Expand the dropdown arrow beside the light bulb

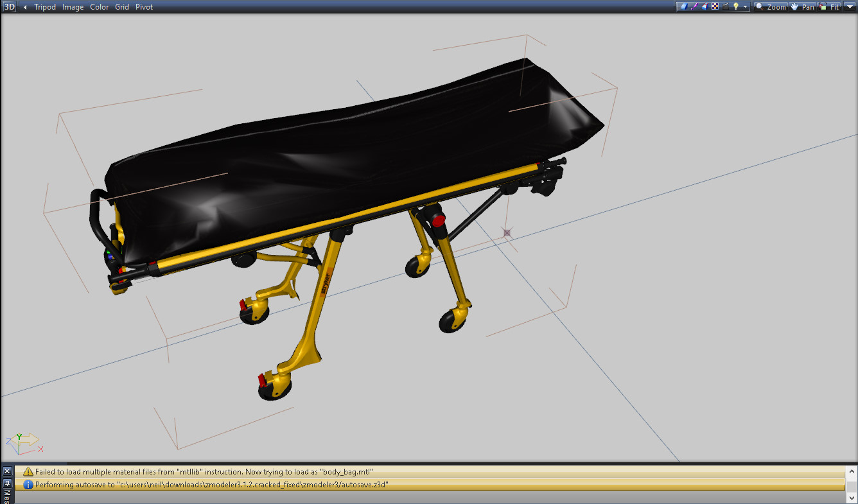(x=745, y=7)
